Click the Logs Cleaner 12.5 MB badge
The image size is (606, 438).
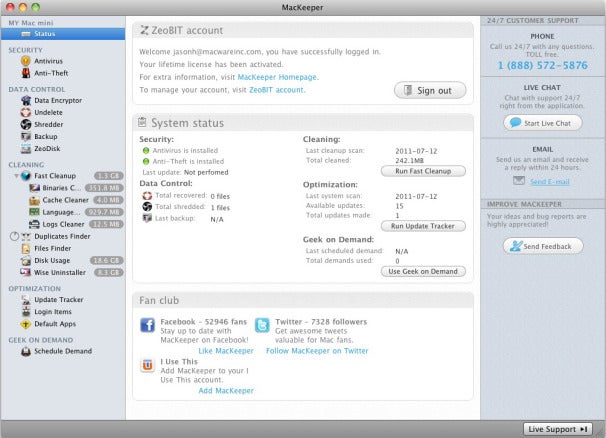point(106,224)
